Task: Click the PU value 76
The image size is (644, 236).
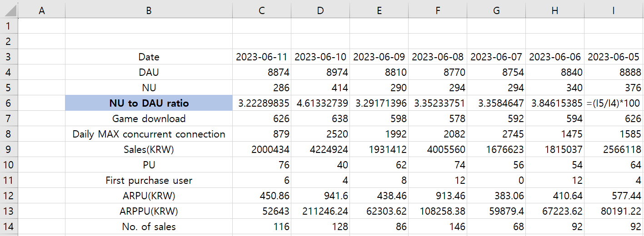Action: 262,165
